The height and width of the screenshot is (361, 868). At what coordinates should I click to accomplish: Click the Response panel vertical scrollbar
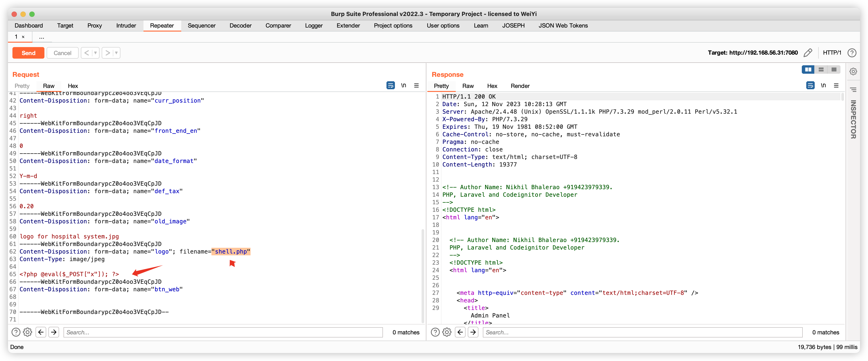pos(842,97)
